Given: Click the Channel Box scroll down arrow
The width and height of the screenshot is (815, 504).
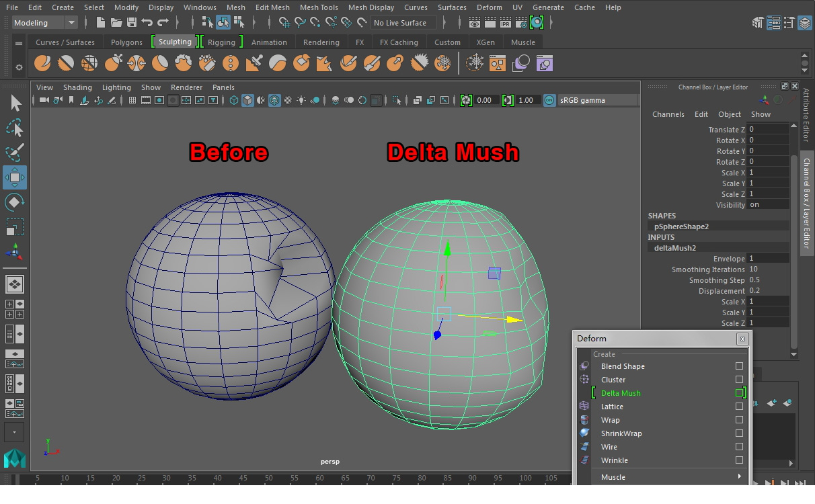Looking at the screenshot, I should click(x=794, y=354).
